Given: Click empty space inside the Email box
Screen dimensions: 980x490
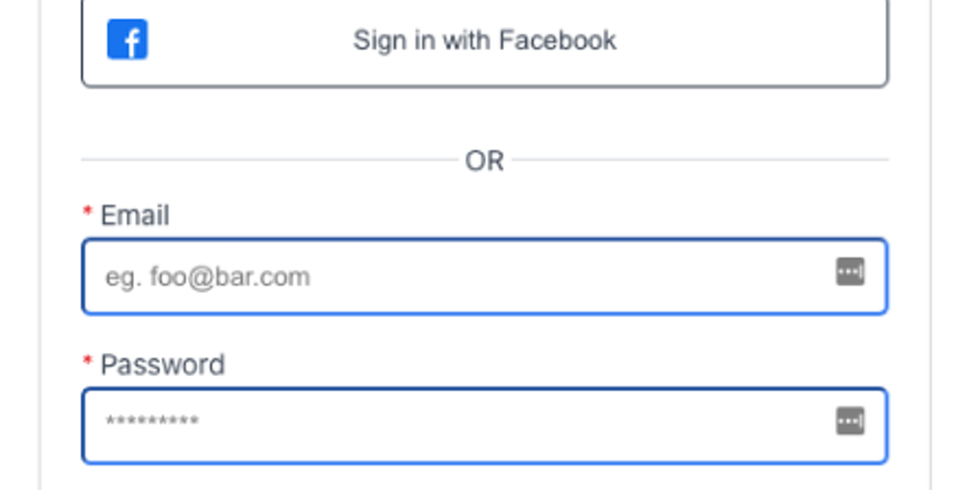Looking at the screenshot, I should click(574, 277).
